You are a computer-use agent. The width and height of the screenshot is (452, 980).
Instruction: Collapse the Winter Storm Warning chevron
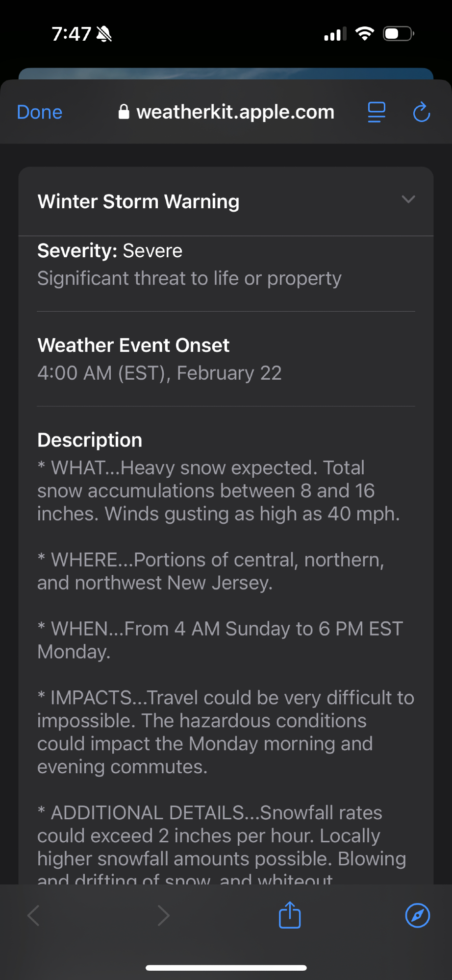click(x=408, y=199)
